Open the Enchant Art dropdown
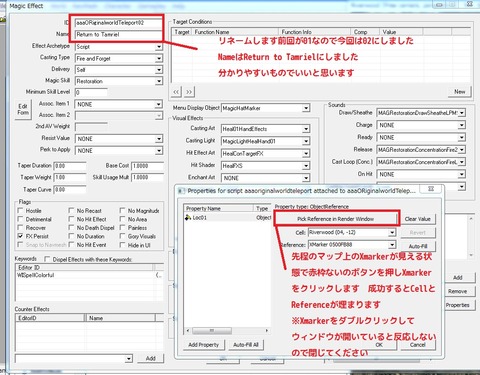480x375 pixels. [x=306, y=178]
